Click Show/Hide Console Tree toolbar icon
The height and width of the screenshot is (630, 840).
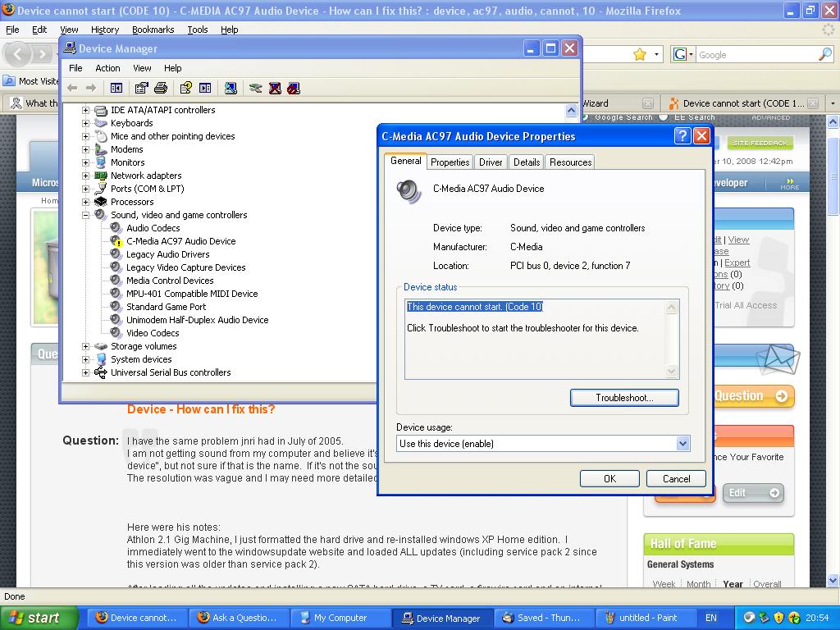116,88
